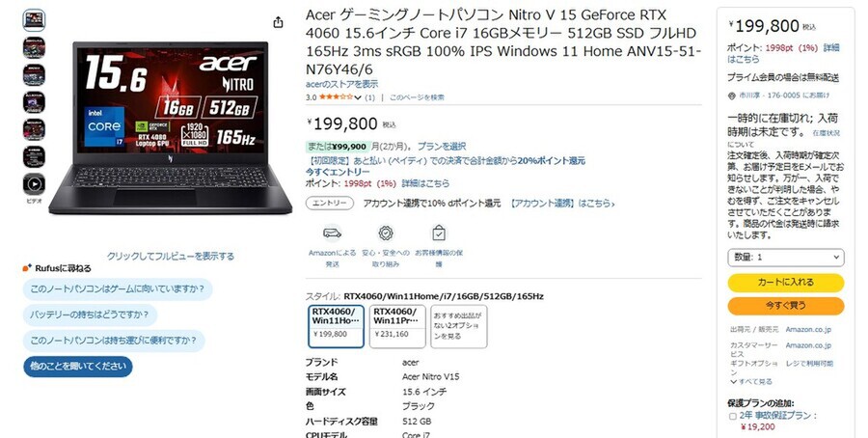Open the acerのストアを表示 link
The height and width of the screenshot is (438, 868).
[341, 84]
